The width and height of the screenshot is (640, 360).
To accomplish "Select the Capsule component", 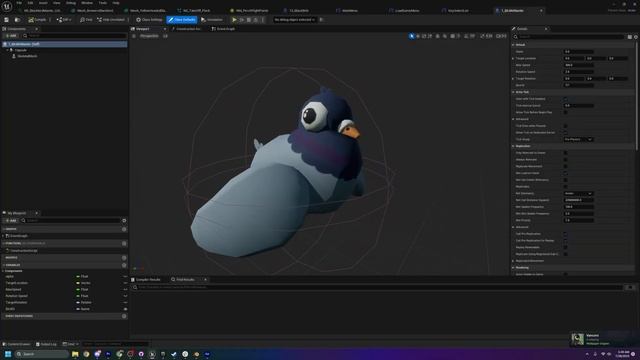I will (20, 50).
